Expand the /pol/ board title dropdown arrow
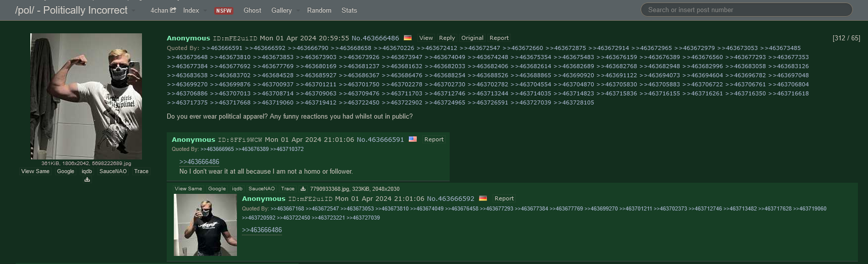868x264 pixels. click(133, 11)
